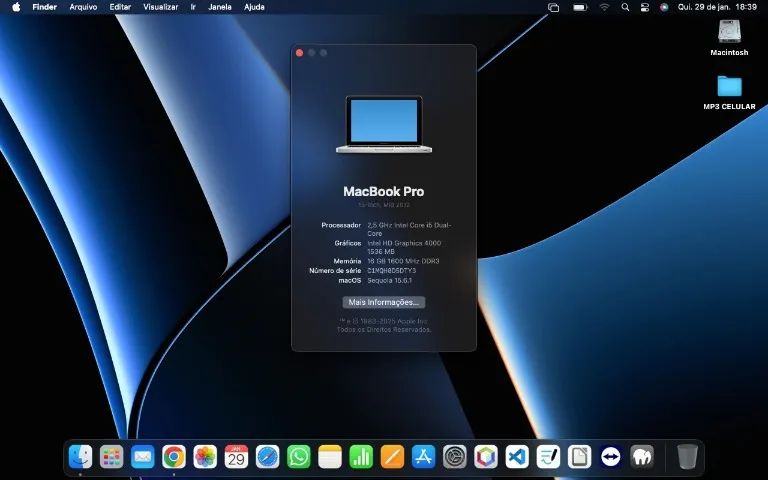Open the Visualizar menu
This screenshot has height=480, width=768.
tap(161, 7)
